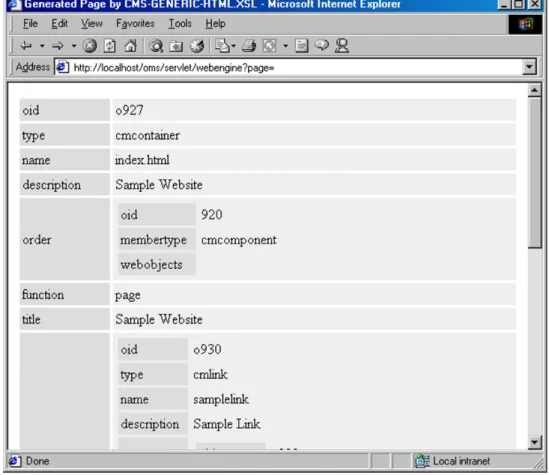Click the scrollbar down arrow

click(x=535, y=442)
